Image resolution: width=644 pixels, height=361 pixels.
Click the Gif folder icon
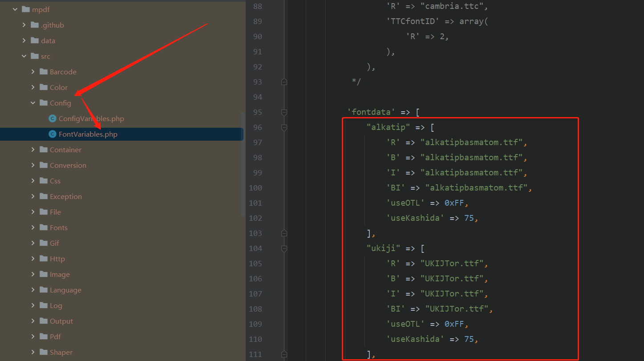click(43, 243)
